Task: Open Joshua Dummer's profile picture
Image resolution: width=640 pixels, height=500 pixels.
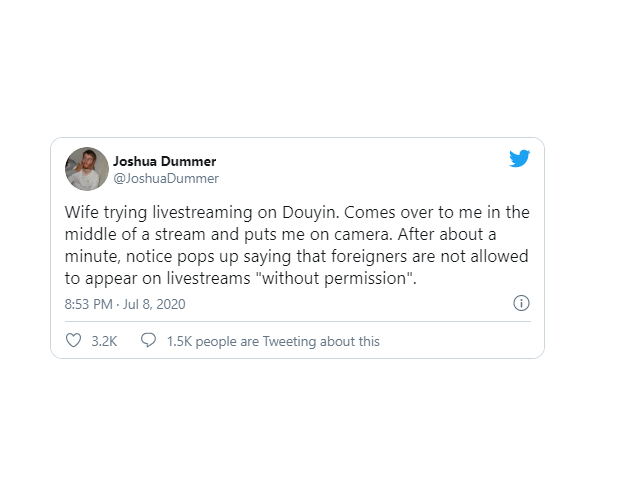Action: pyautogui.click(x=86, y=169)
